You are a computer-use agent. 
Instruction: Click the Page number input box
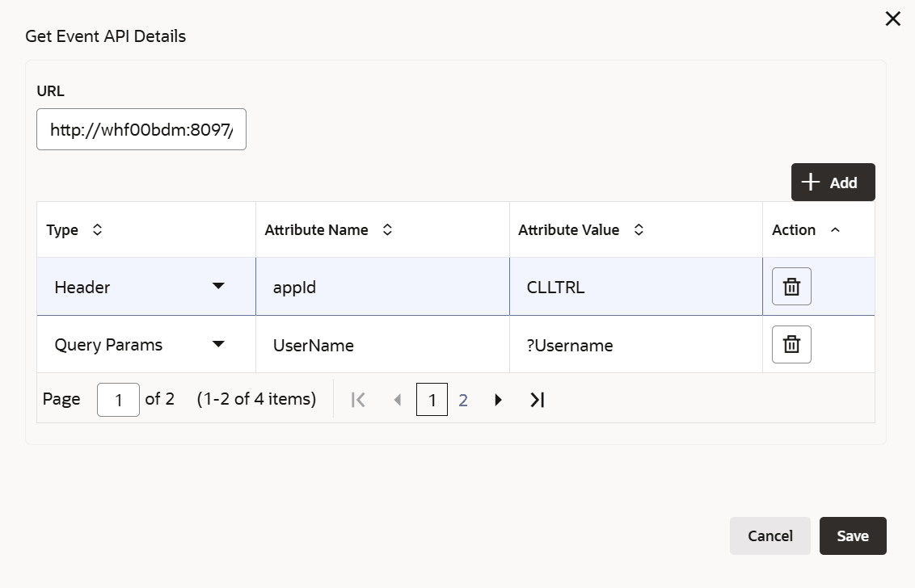tap(118, 400)
